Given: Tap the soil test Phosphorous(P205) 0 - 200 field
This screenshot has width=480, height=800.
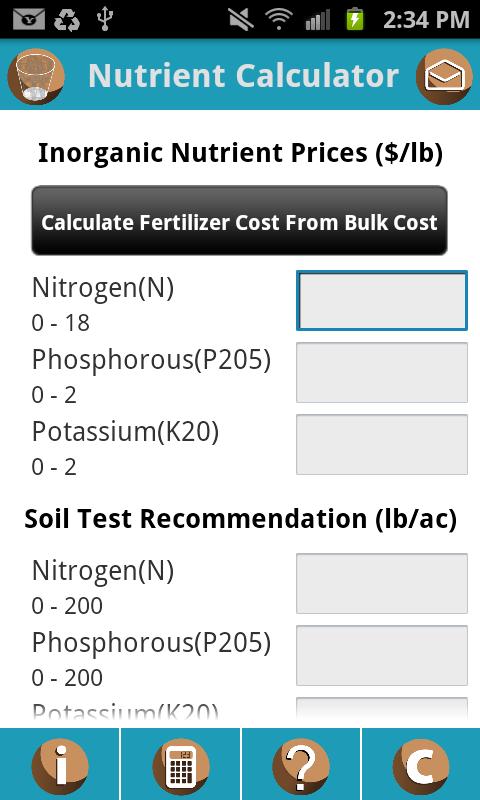Looking at the screenshot, I should click(382, 656).
